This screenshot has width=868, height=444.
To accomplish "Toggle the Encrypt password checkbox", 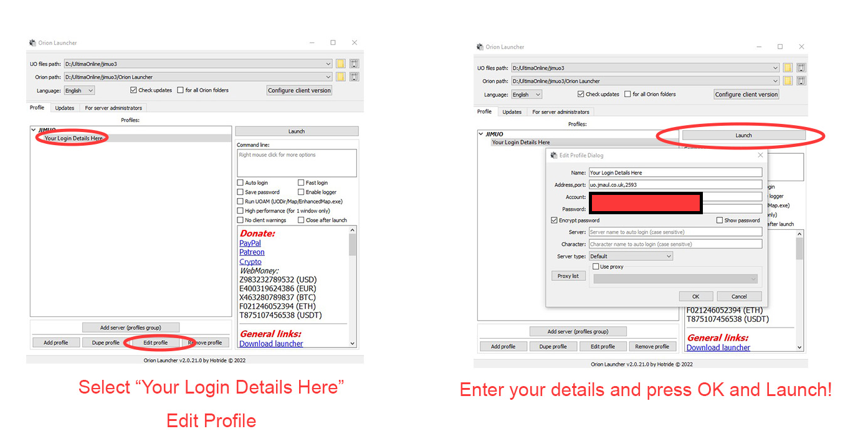I will pos(555,220).
